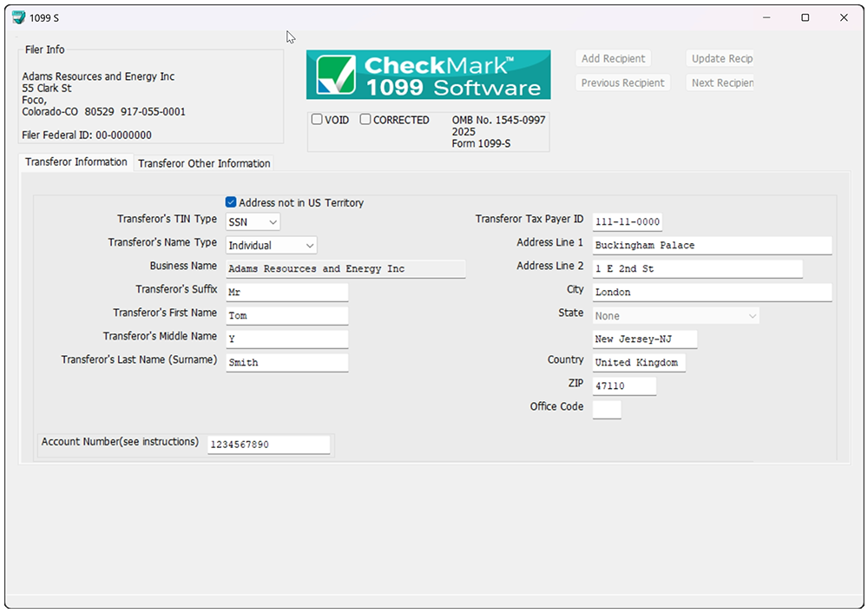Screen dimensions: 868x613
Task: Click the Transferor's Last Name field
Action: pyautogui.click(x=286, y=363)
